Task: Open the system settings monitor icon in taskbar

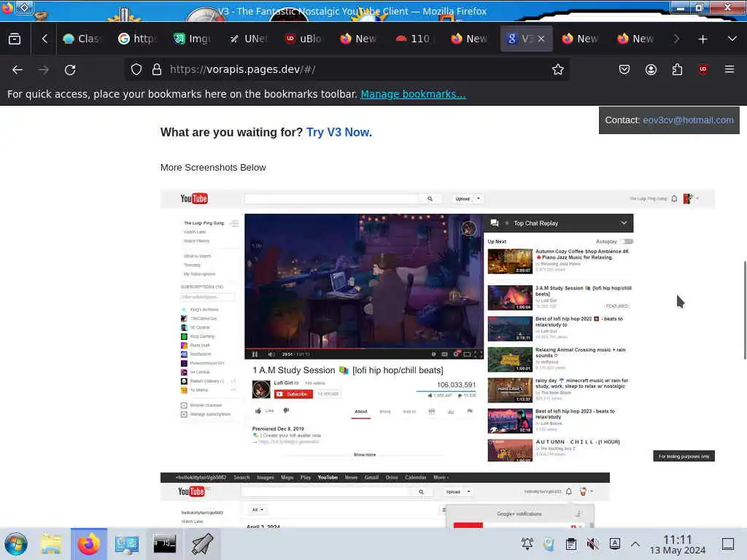Action: point(126,544)
